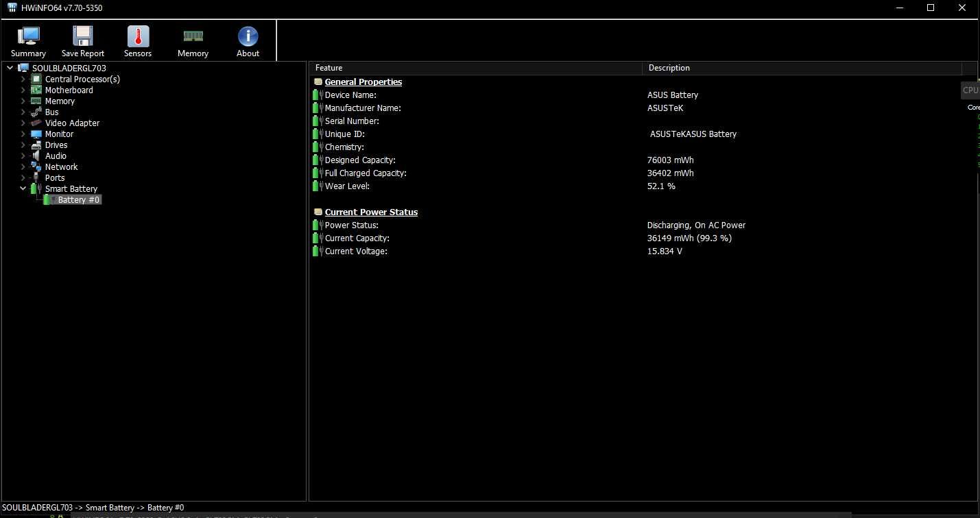Viewport: 980px width, 518px height.
Task: Click the Central Processor(s) chip icon
Action: click(36, 79)
